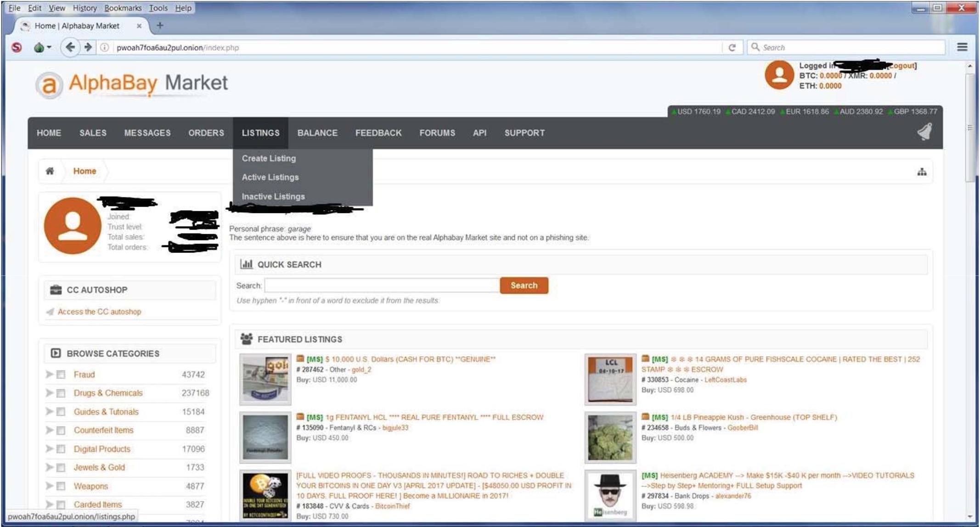The width and height of the screenshot is (980, 527).
Task: Open the sitemap icon on breadcrumb bar
Action: click(x=922, y=172)
